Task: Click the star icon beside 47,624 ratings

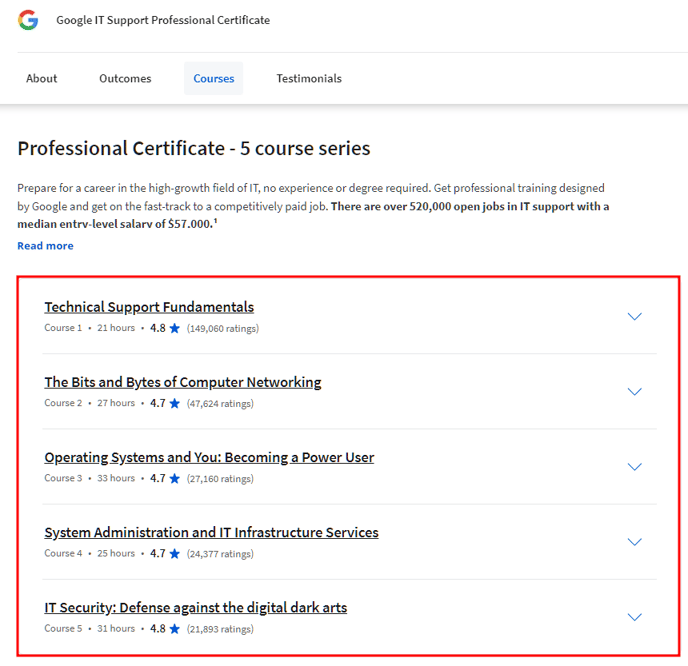Action: pos(175,403)
